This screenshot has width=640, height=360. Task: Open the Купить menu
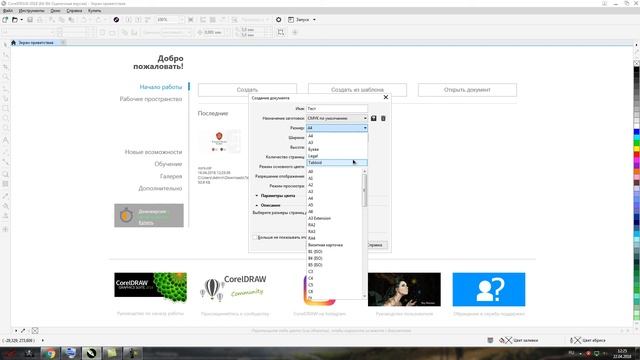point(94,11)
